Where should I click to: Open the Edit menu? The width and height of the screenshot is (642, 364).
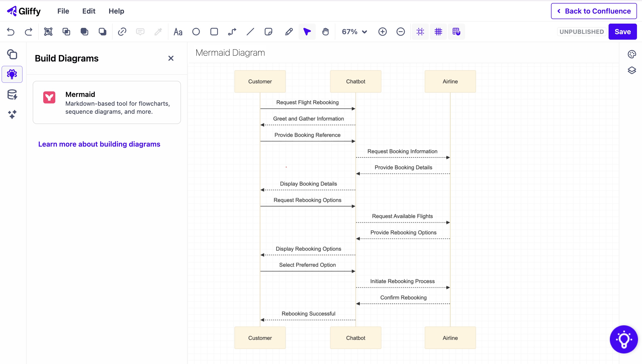coord(88,11)
